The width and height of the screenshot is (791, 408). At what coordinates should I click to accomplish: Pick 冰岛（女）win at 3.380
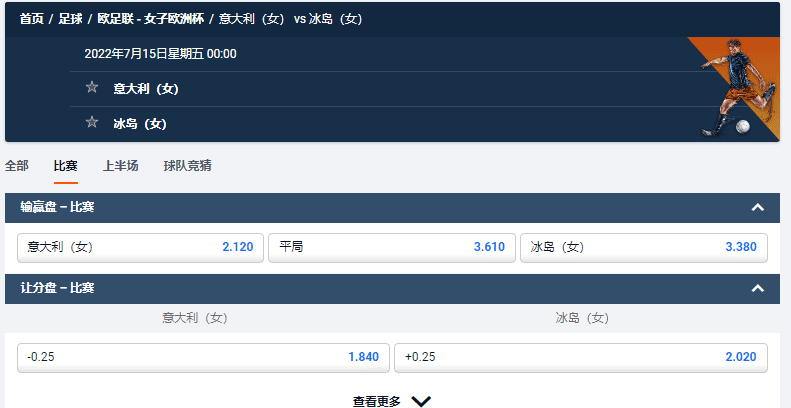(644, 247)
